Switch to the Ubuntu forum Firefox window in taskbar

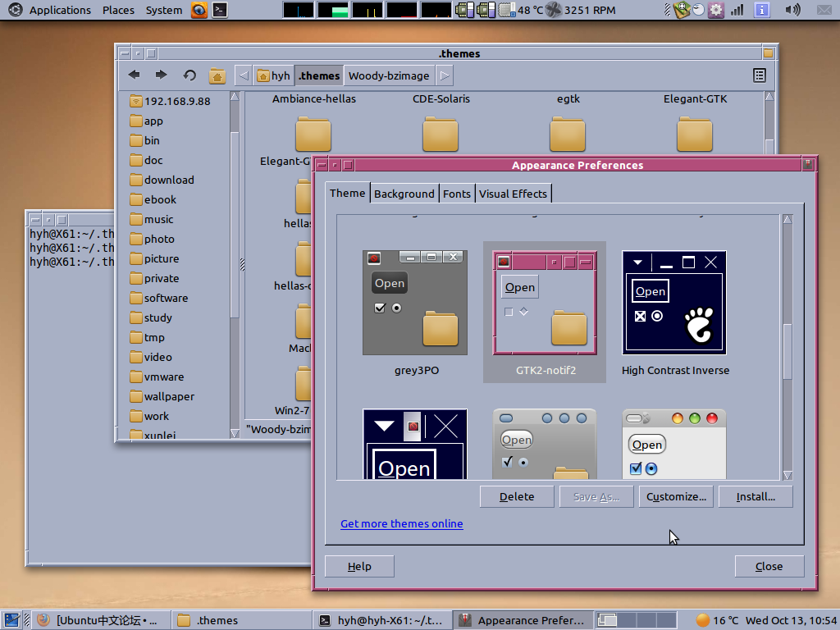pyautogui.click(x=100, y=620)
